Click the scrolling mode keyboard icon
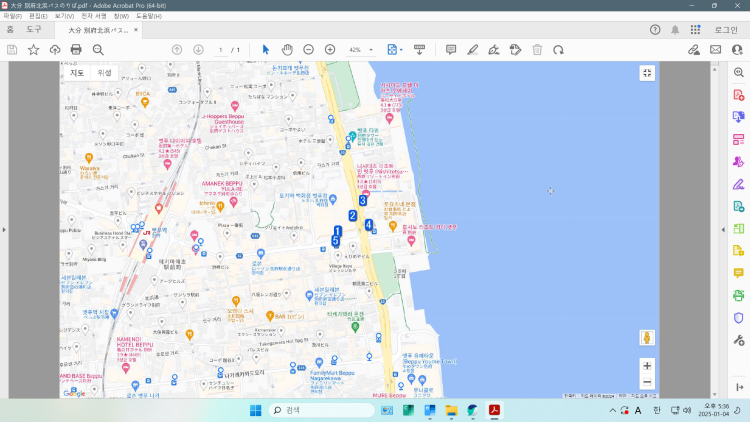Viewport: 750px width, 422px height. tap(419, 50)
